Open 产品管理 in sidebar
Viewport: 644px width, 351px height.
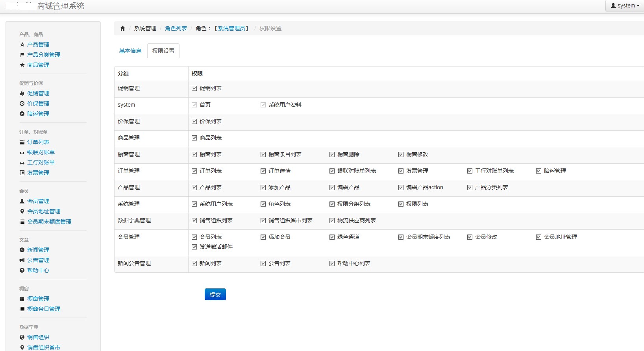[38, 44]
